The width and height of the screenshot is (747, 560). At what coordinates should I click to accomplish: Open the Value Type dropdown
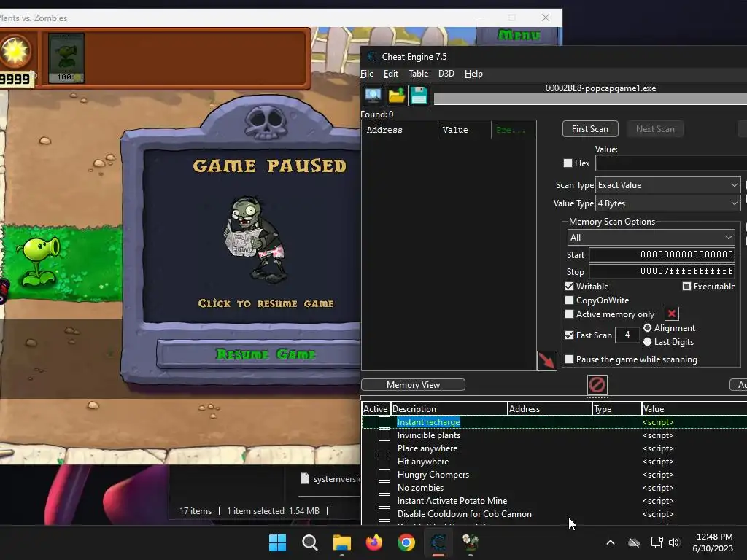click(x=668, y=203)
